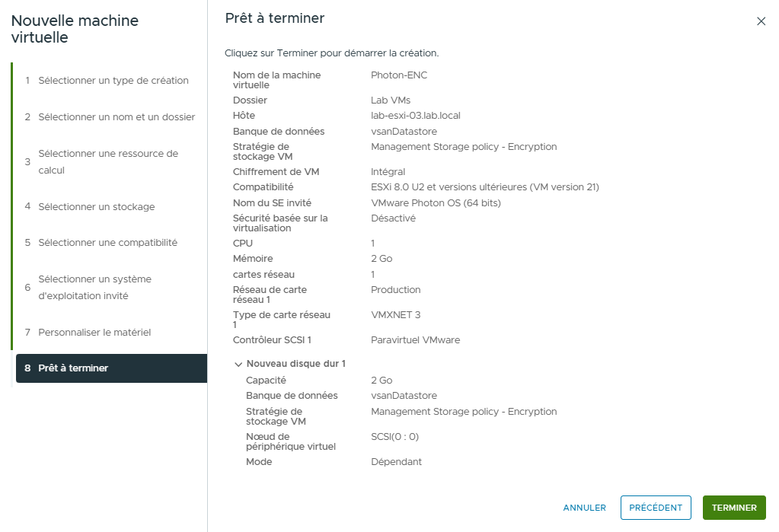779x532 pixels.
Task: Click the Production network value
Action: click(395, 290)
